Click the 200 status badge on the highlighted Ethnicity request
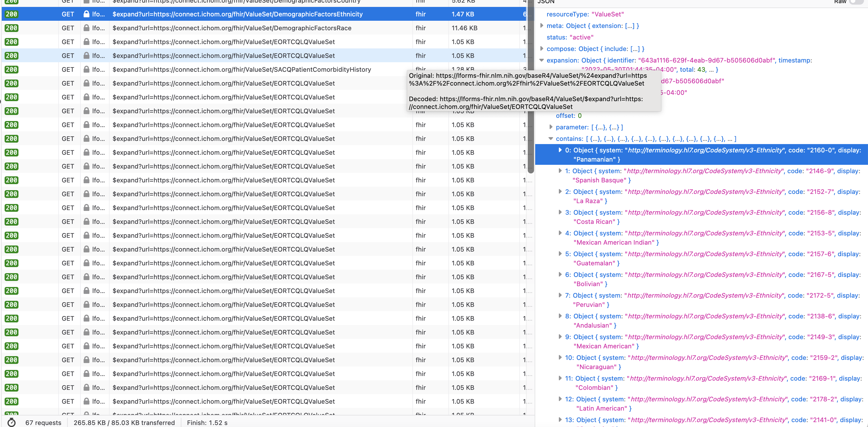 click(11, 14)
